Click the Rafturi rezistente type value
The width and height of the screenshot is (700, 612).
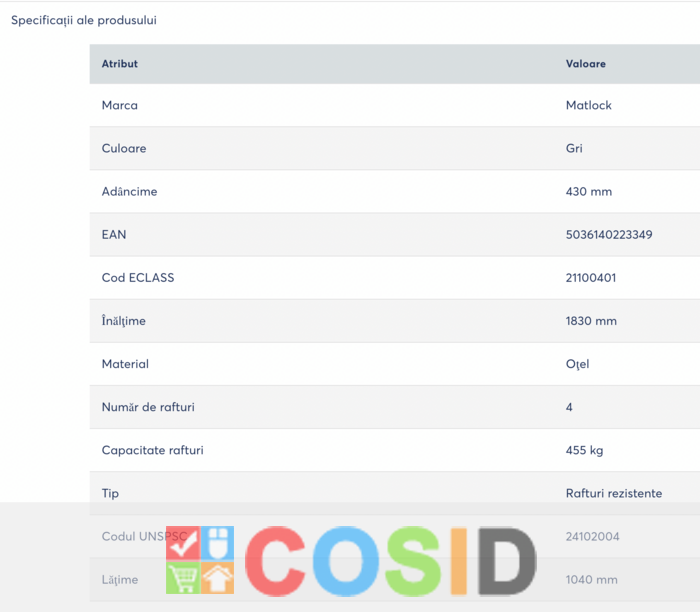pyautogui.click(x=614, y=493)
